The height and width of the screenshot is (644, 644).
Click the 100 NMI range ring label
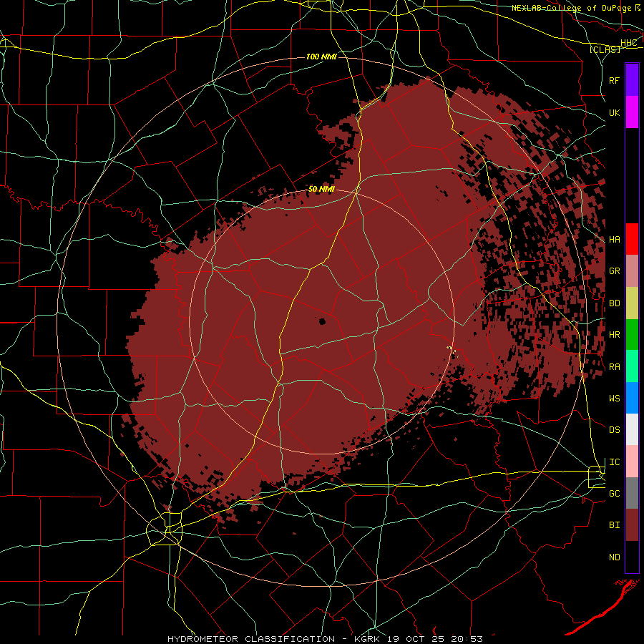click(321, 57)
